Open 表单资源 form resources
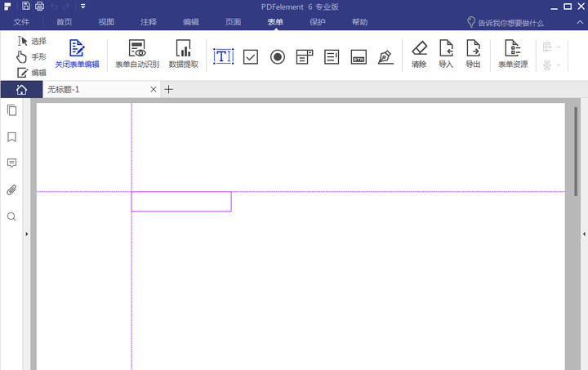The width and height of the screenshot is (588, 370). point(513,54)
